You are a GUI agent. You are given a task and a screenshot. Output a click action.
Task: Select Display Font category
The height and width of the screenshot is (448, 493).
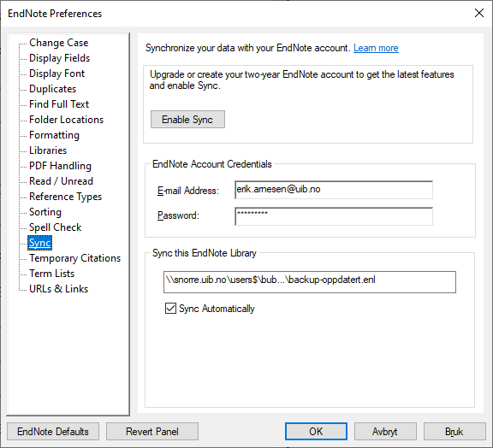pyautogui.click(x=56, y=74)
